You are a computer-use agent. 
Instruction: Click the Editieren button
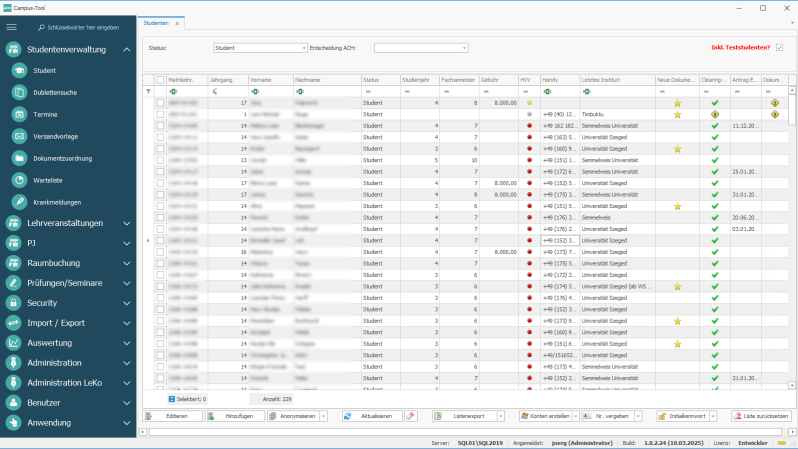click(x=173, y=416)
